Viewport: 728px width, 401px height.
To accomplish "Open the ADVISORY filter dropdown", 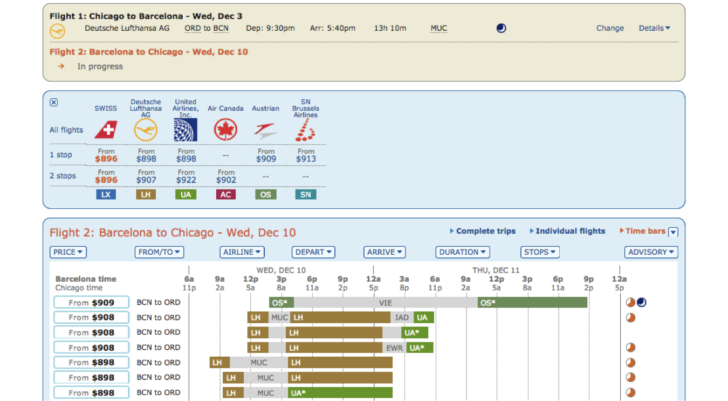I will (651, 252).
